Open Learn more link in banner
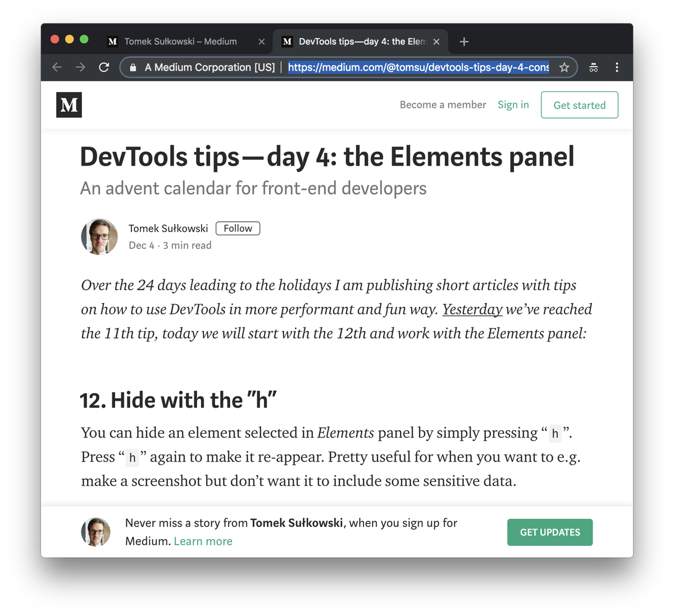 [203, 541]
